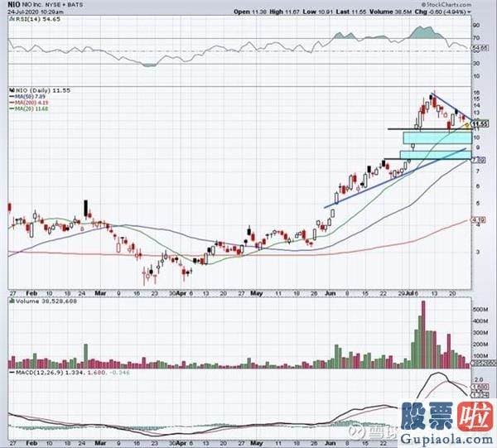Click the 54.65 RSI value tag on axis
Viewport: 497px width, 448px height.
pyautogui.click(x=480, y=48)
